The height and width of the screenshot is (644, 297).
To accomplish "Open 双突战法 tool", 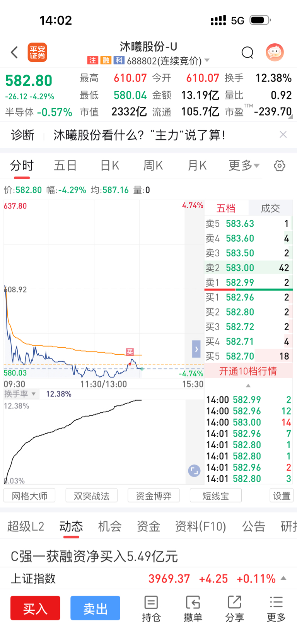I will coord(92,496).
